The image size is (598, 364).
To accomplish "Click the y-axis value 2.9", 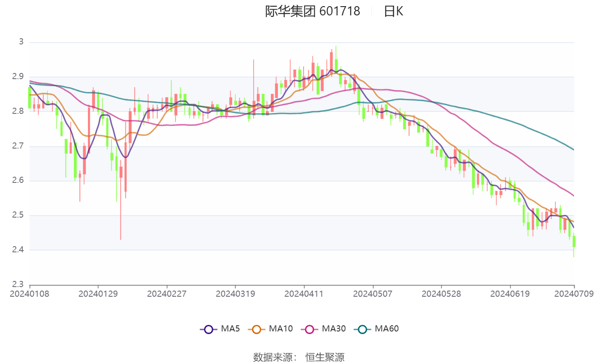I will [x=18, y=77].
